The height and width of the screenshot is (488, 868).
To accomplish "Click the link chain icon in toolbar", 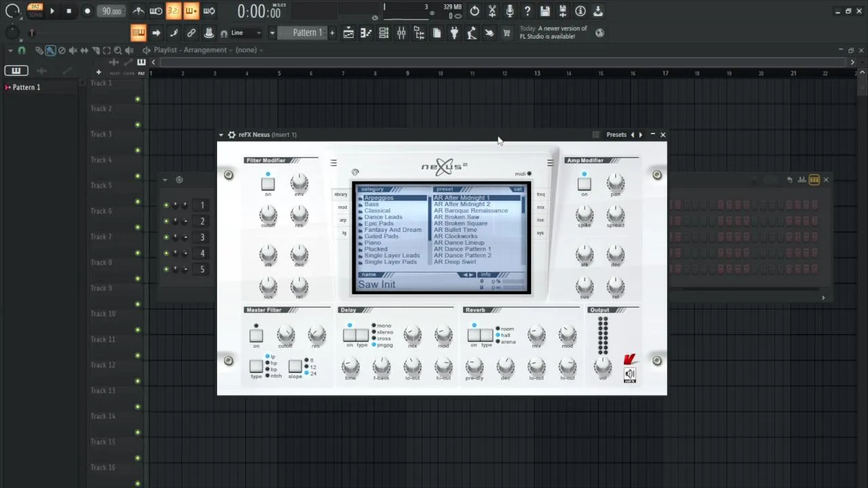I will click(x=191, y=33).
